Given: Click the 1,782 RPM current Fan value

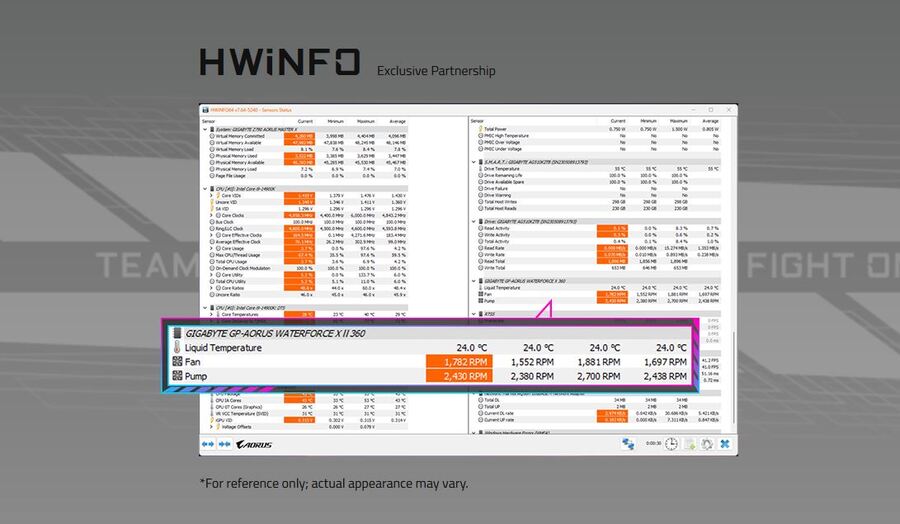Looking at the screenshot, I should [x=459, y=362].
